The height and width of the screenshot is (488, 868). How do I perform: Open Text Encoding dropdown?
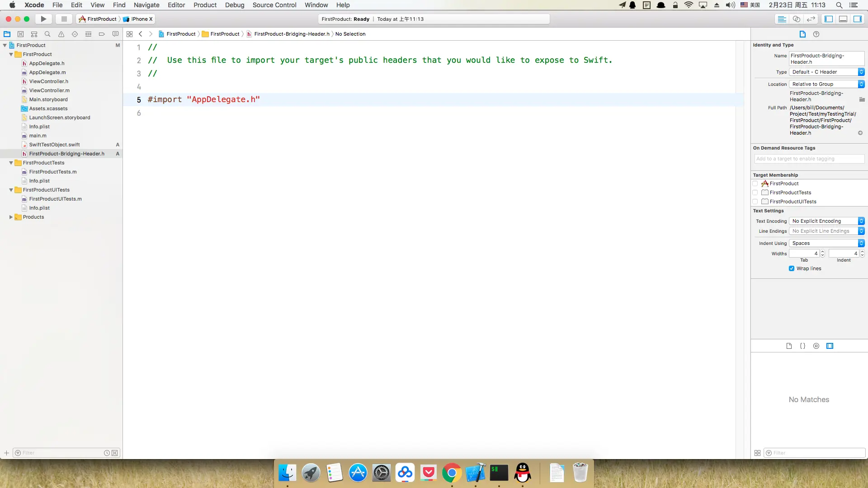827,221
